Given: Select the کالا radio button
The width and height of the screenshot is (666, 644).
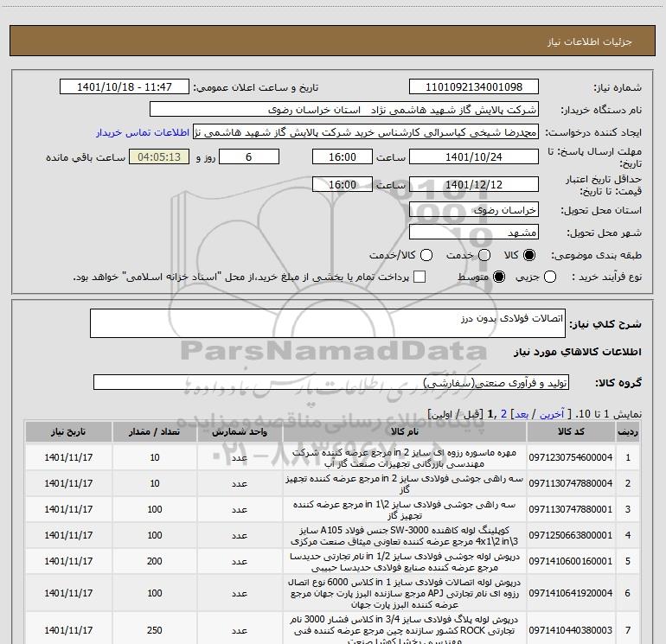Looking at the screenshot, I should click(529, 255).
